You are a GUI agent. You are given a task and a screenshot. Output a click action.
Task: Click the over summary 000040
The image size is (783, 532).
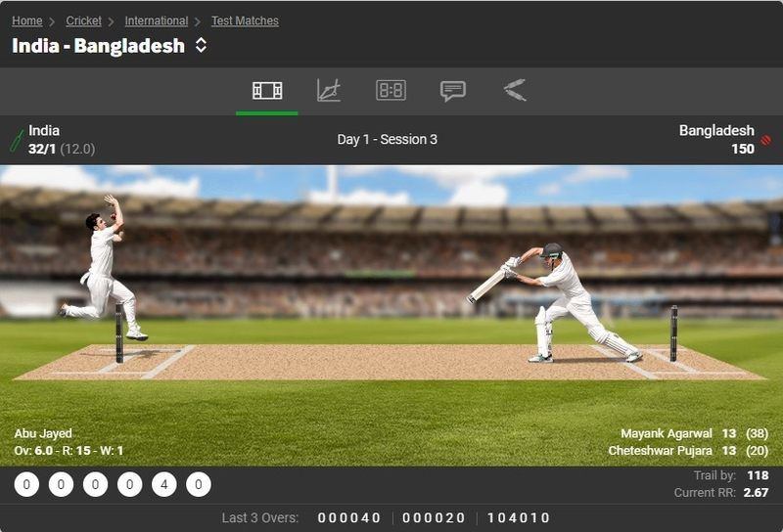[x=349, y=518]
